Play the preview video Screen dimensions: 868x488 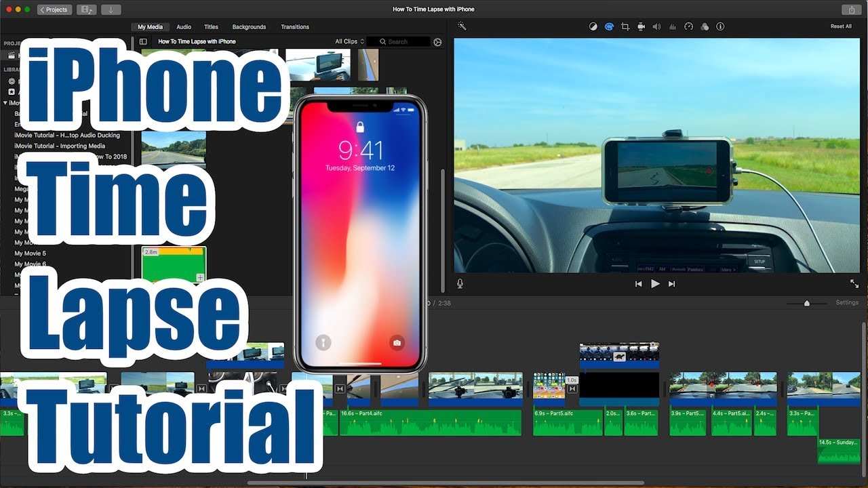click(x=655, y=284)
